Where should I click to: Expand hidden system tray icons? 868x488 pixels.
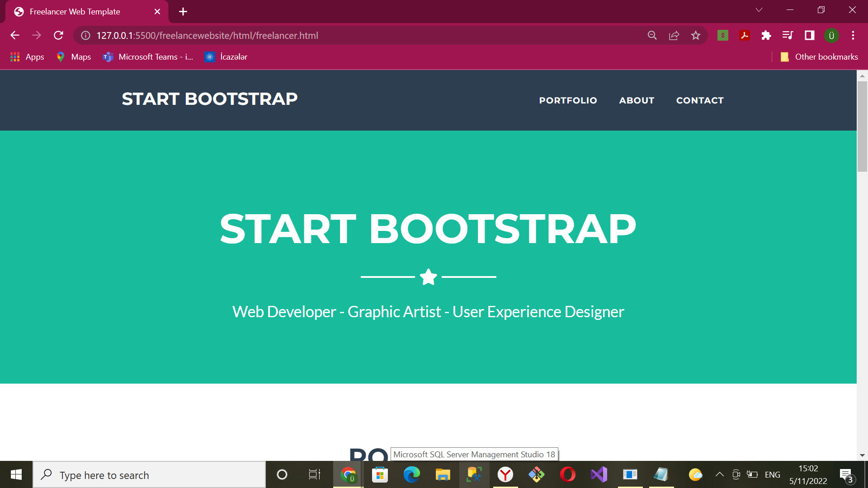pyautogui.click(x=720, y=474)
